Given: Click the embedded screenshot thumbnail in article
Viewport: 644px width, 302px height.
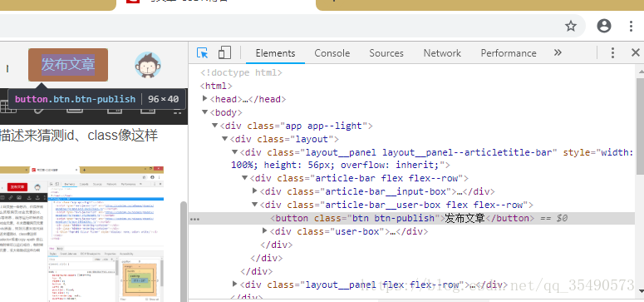Looking at the screenshot, I should click(81, 234).
